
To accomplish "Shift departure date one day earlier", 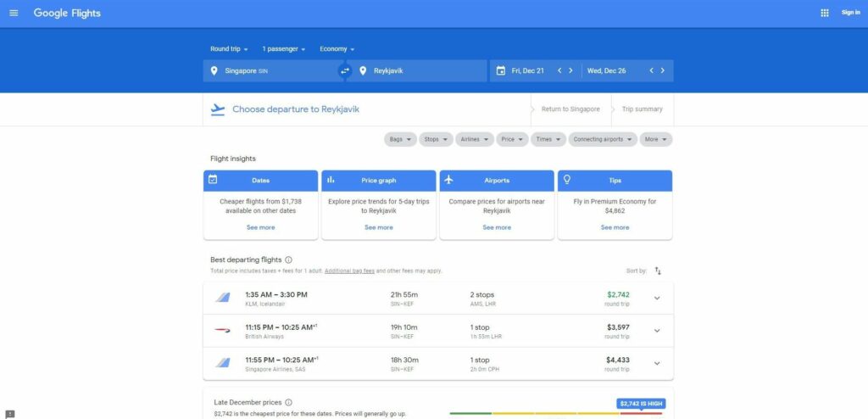I will pos(559,71).
